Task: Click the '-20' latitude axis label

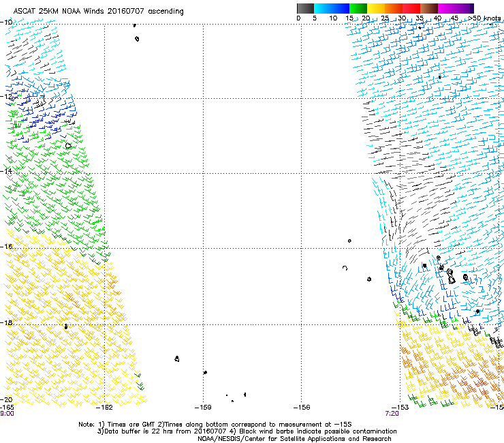Action: (x=6, y=399)
